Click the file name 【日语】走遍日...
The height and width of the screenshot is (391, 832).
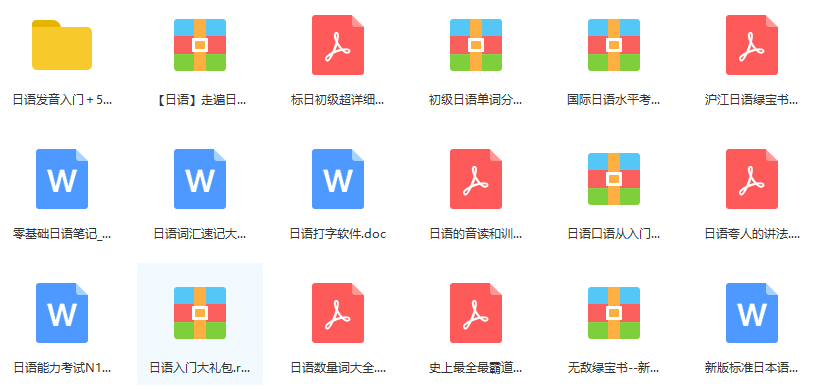point(200,100)
